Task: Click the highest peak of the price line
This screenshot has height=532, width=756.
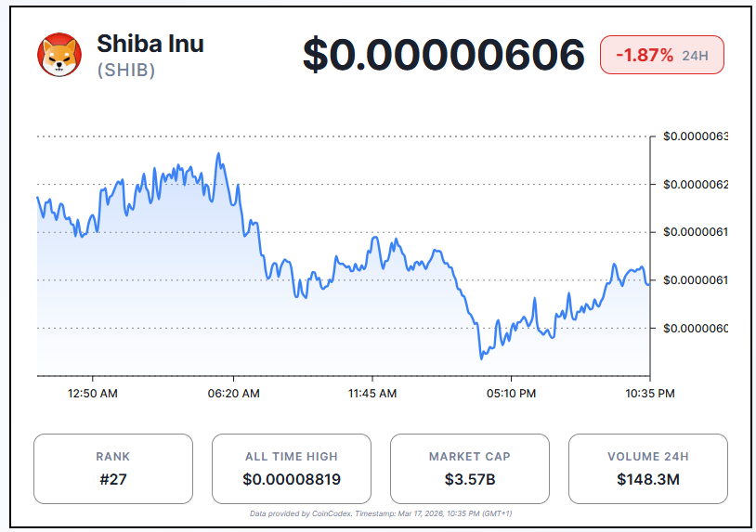Action: 218,154
